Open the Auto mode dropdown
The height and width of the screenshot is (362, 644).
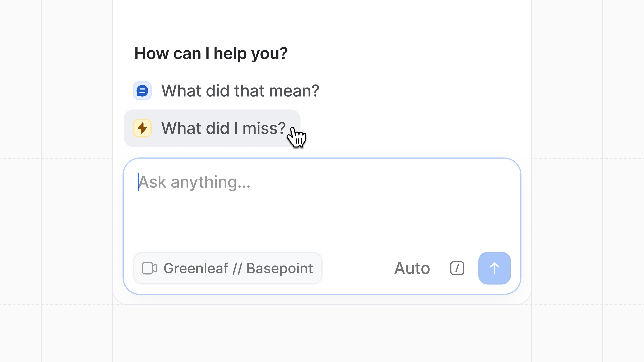[x=412, y=268]
